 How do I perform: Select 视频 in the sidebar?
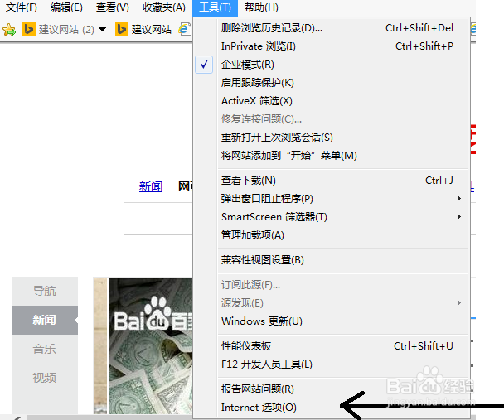45,378
